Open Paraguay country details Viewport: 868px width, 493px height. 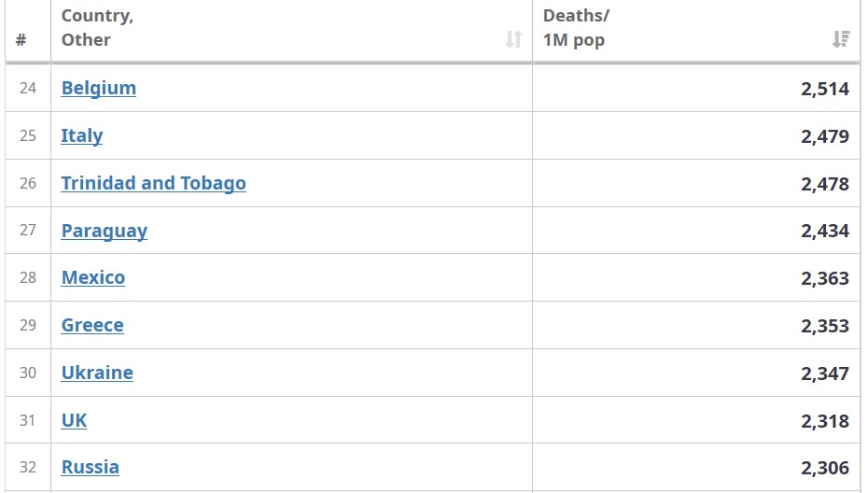105,231
